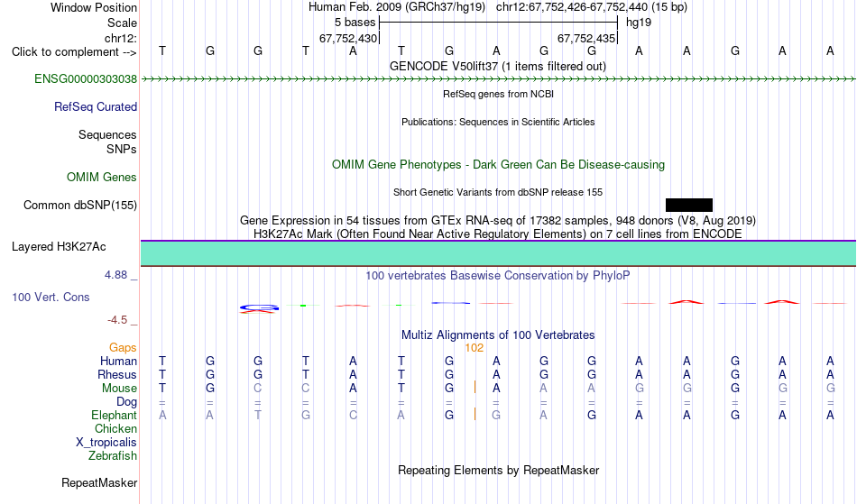
Task: Click the 'hg19' label beside the scale bar
Action: 639,23
